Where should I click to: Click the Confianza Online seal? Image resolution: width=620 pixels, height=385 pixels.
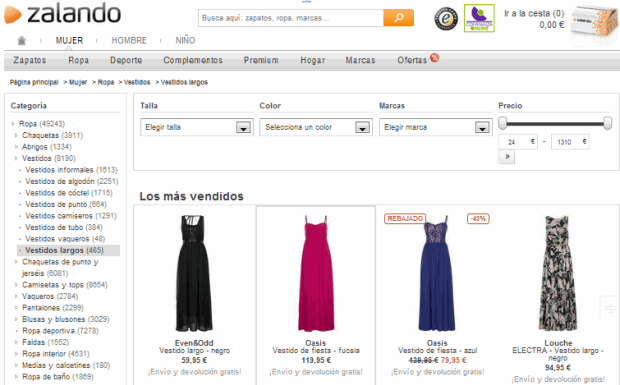[479, 18]
